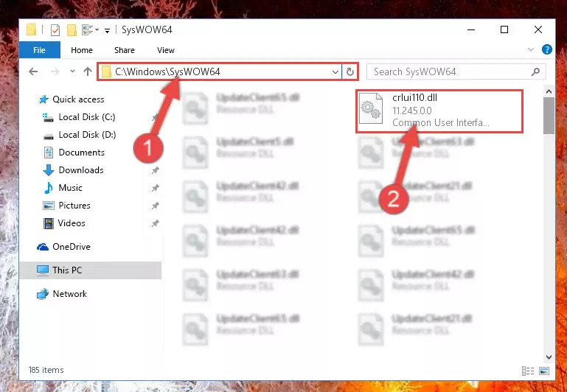Select Quick access in navigation pane
The image size is (567, 392).
78,99
